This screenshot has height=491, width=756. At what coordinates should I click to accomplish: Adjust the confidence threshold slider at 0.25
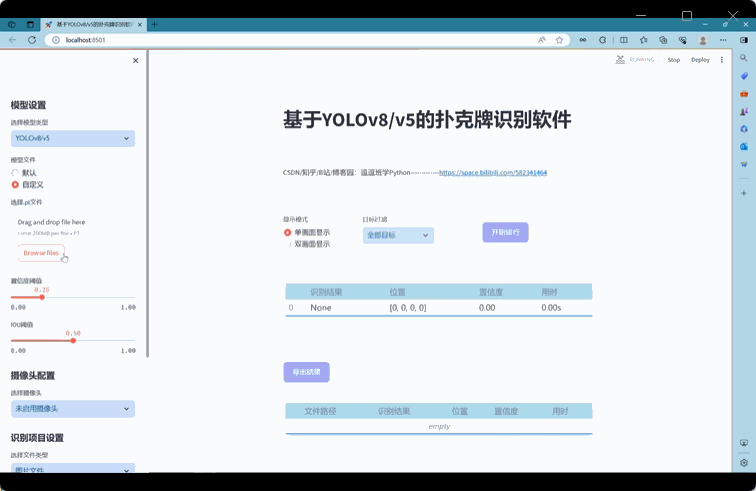click(42, 297)
